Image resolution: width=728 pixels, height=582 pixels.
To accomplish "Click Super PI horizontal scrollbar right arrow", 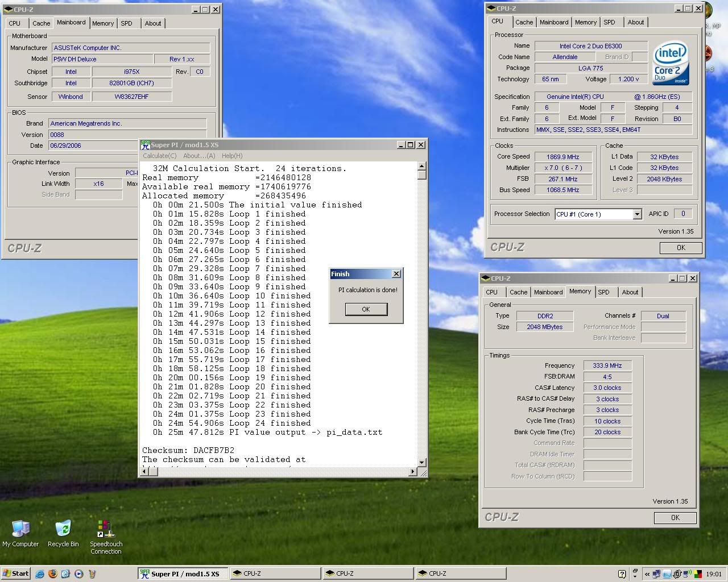I will tap(412, 471).
